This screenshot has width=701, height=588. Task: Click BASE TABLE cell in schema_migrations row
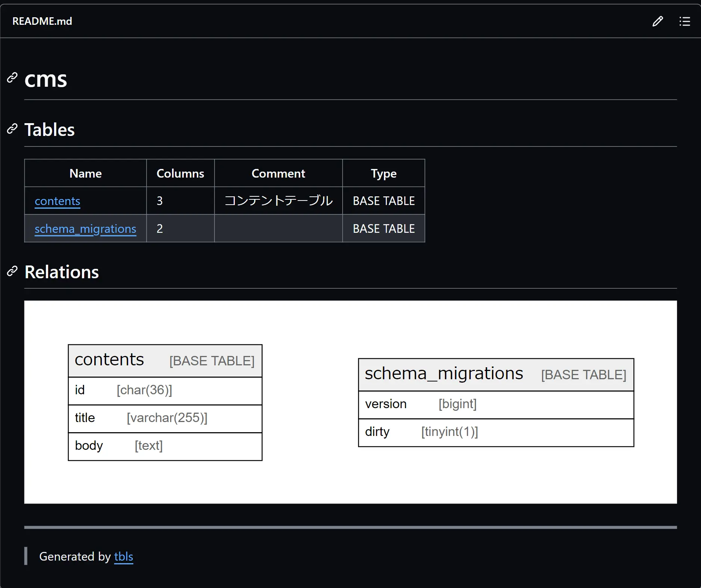point(384,229)
